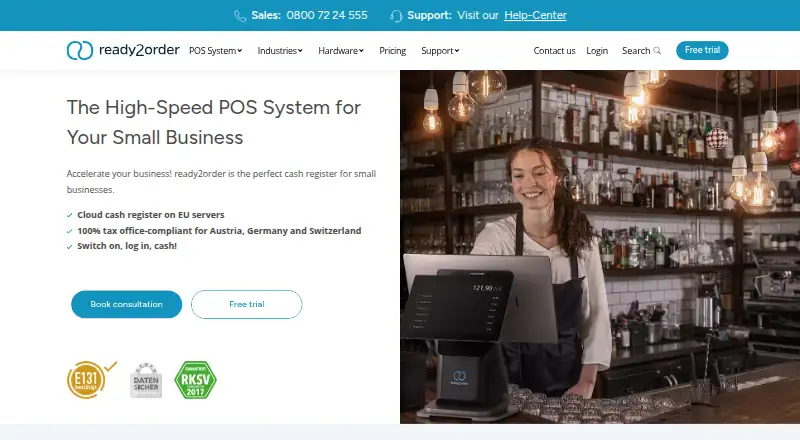Go to the Pricing page
Screen dimensions: 800x440
pos(392,51)
